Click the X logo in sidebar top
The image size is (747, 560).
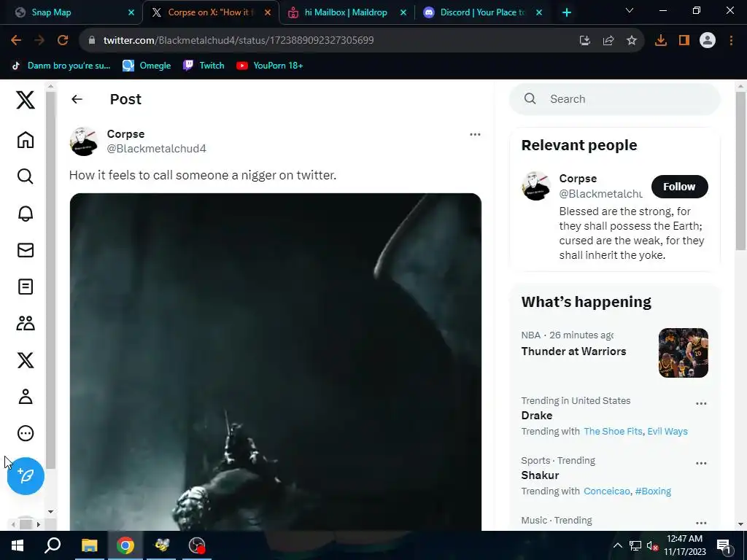pyautogui.click(x=26, y=100)
